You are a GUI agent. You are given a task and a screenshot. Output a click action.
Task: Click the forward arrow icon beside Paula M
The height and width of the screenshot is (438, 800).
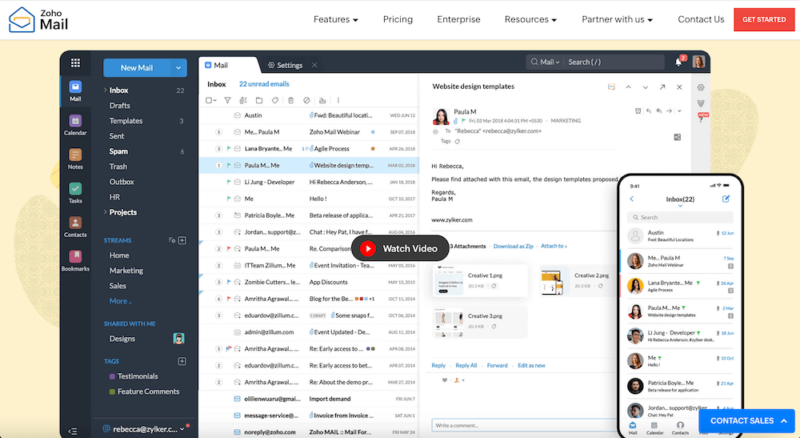669,111
